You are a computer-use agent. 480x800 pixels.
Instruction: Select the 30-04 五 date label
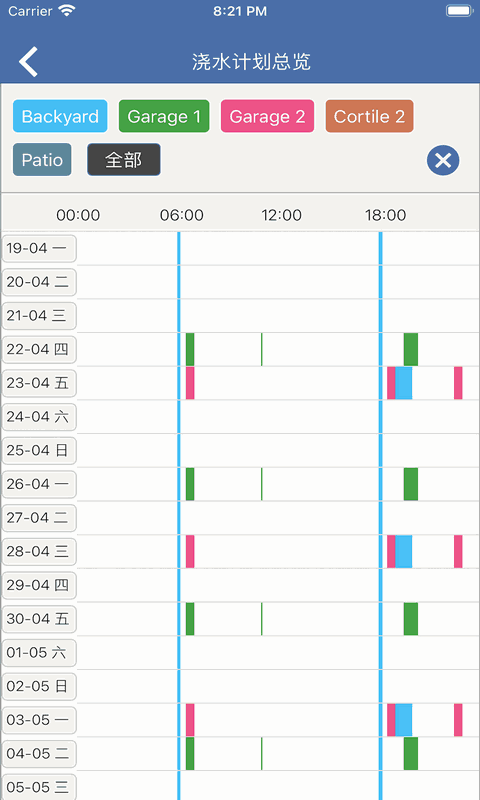coord(39,619)
